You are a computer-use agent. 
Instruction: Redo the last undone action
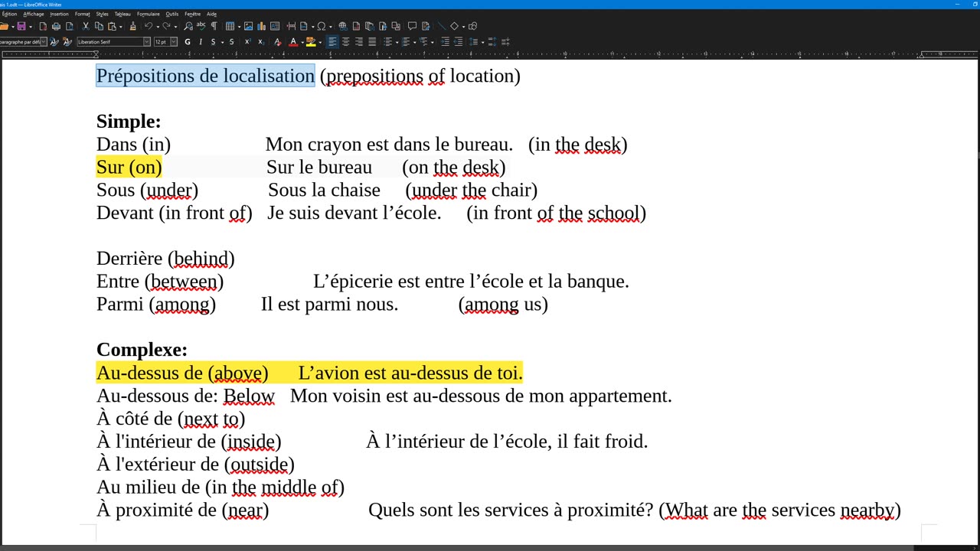click(x=166, y=26)
